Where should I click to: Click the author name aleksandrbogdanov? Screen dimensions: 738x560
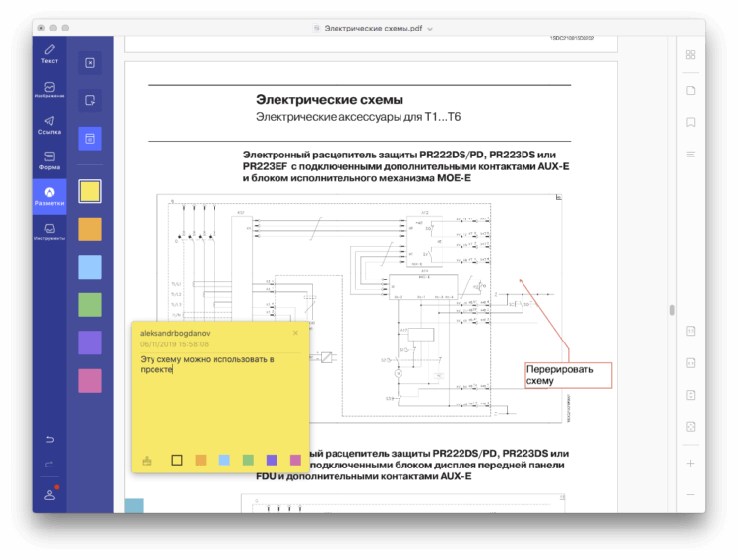point(174,333)
